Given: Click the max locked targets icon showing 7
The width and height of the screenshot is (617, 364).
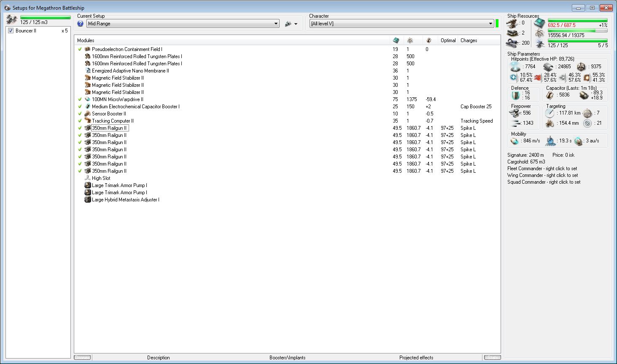Looking at the screenshot, I should point(587,113).
